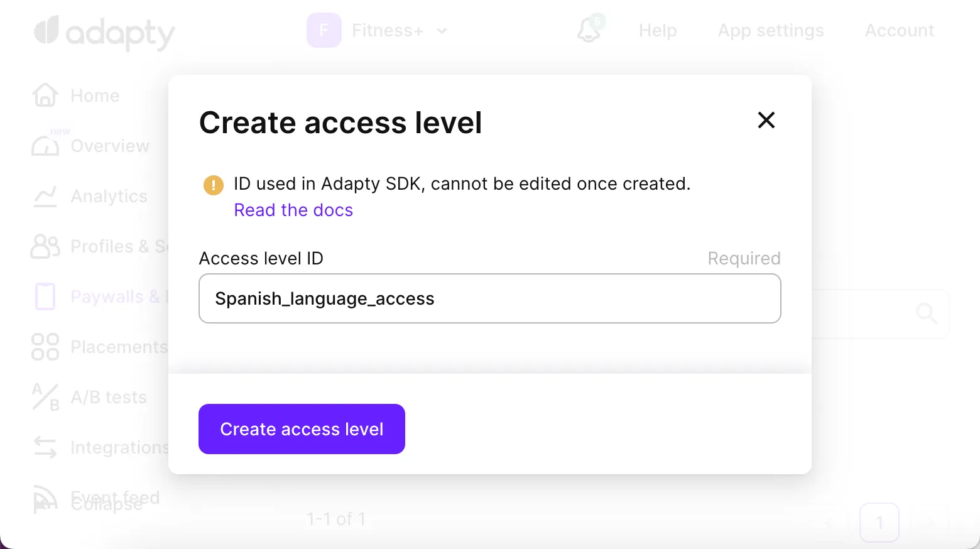Open Profiles & Segments people icon
Image resolution: width=980 pixels, height=549 pixels.
[x=45, y=246]
